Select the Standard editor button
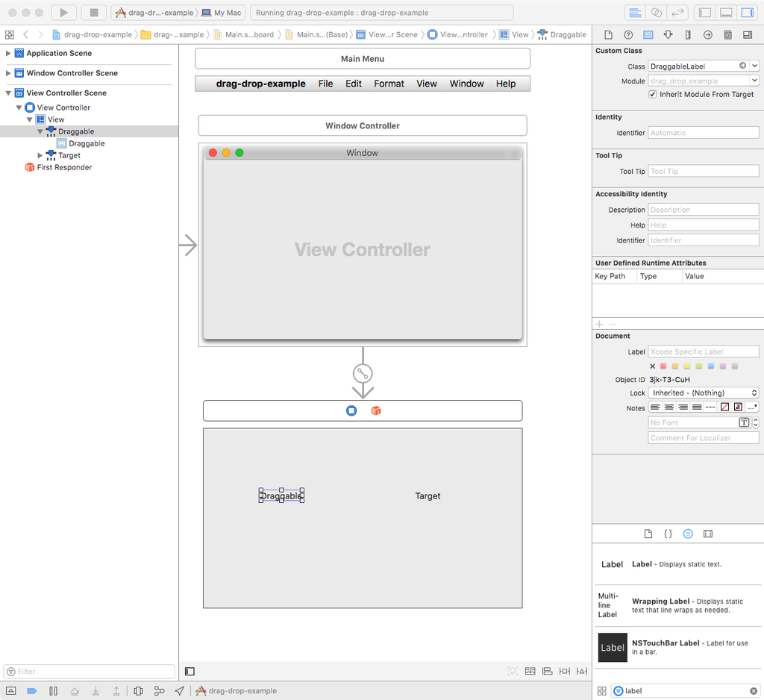This screenshot has width=764, height=700. tap(635, 13)
